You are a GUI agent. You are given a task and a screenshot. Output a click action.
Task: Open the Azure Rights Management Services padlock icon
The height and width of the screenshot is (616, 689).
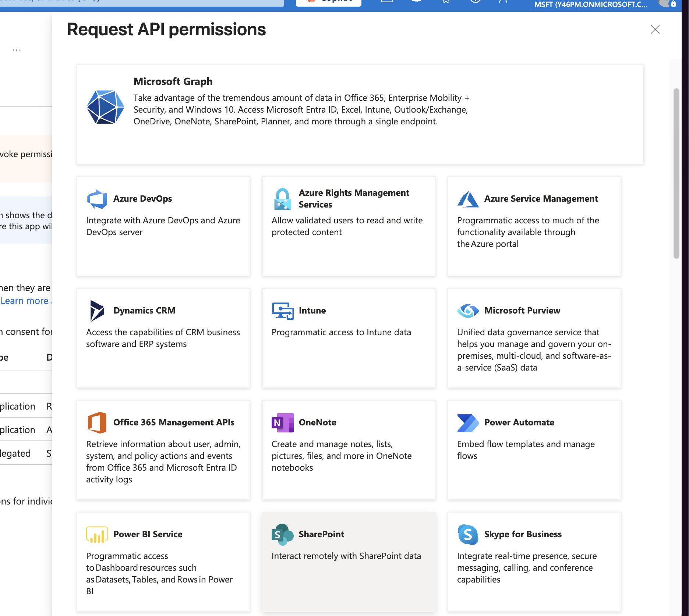pos(283,199)
